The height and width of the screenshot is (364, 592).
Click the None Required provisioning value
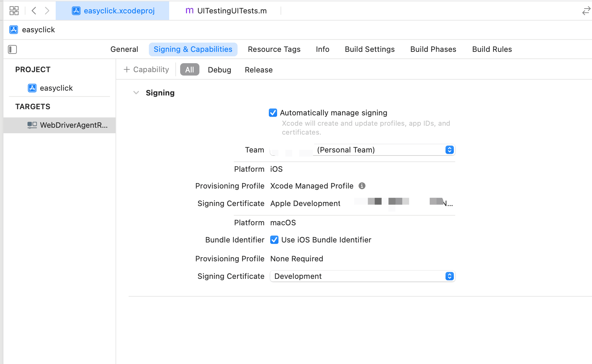pos(297,259)
